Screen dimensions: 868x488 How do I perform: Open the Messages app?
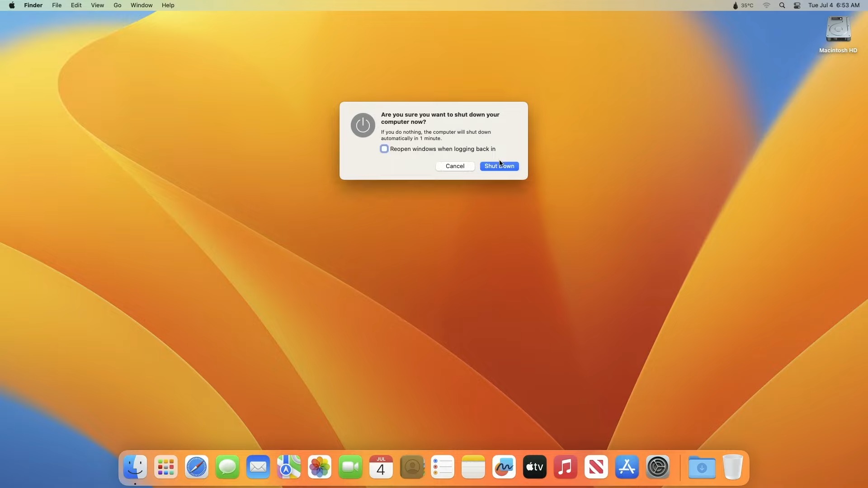[x=227, y=467]
